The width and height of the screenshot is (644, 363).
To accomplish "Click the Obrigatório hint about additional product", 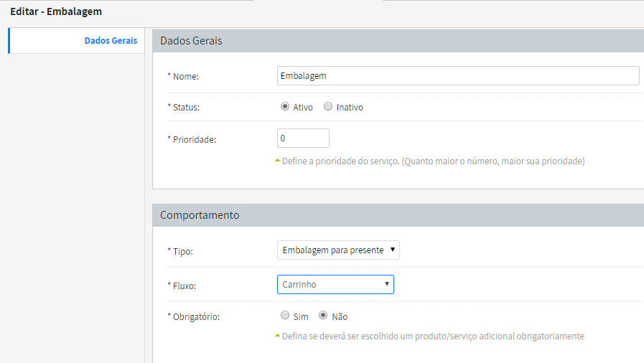I will pyautogui.click(x=433, y=336).
